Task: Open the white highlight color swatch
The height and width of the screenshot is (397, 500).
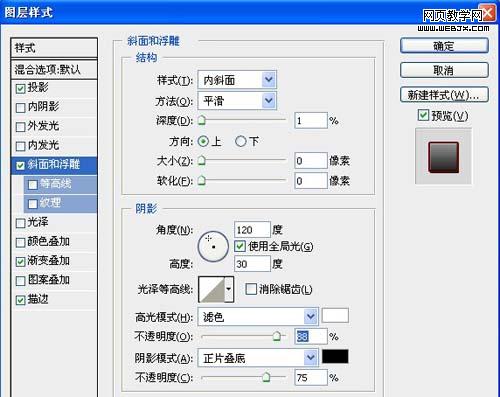Action: click(335, 316)
